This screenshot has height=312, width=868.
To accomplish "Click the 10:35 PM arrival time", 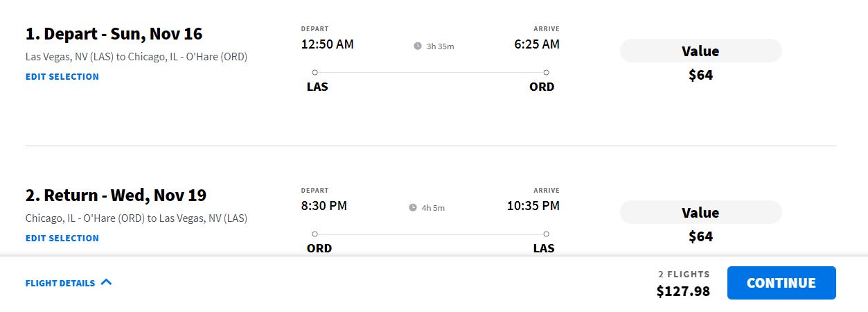I will coord(533,206).
